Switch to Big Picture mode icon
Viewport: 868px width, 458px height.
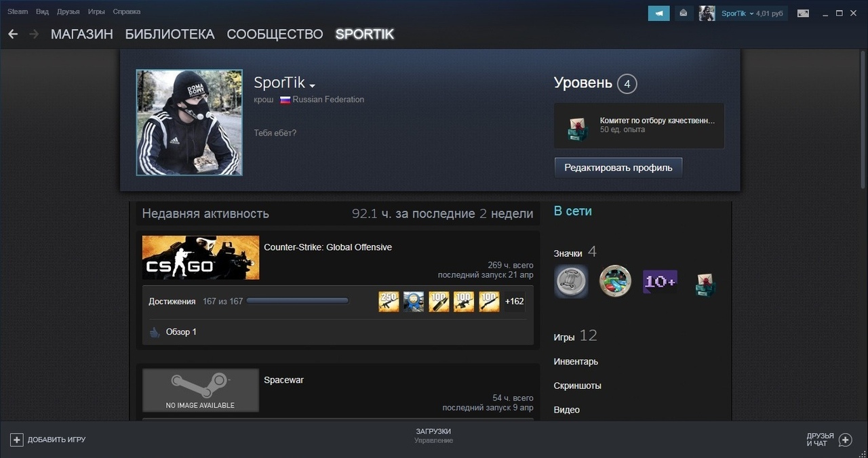[803, 13]
